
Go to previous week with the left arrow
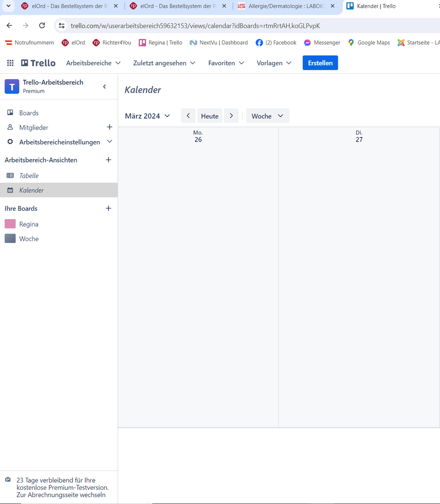(x=188, y=116)
